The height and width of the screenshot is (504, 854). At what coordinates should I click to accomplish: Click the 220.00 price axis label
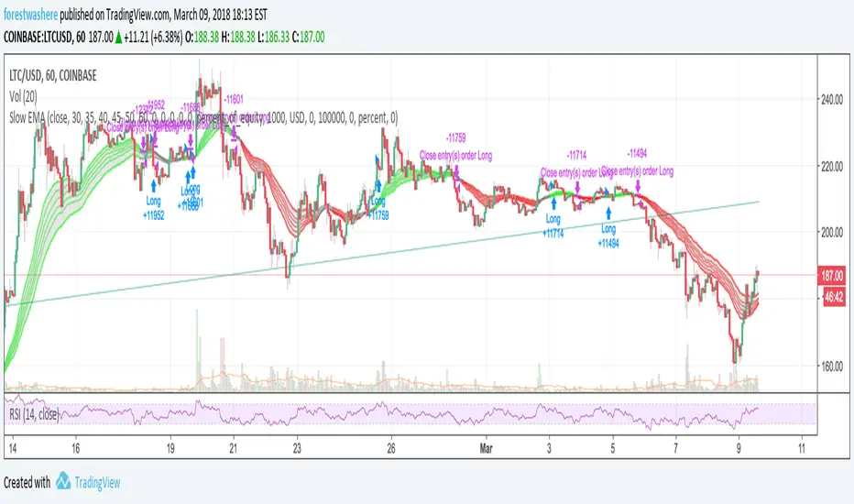(x=832, y=167)
